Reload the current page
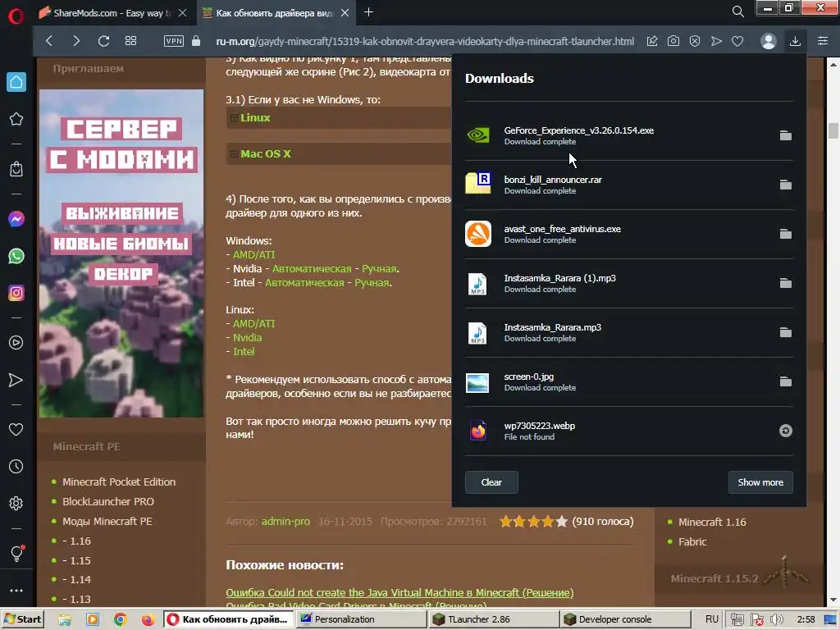 103,41
